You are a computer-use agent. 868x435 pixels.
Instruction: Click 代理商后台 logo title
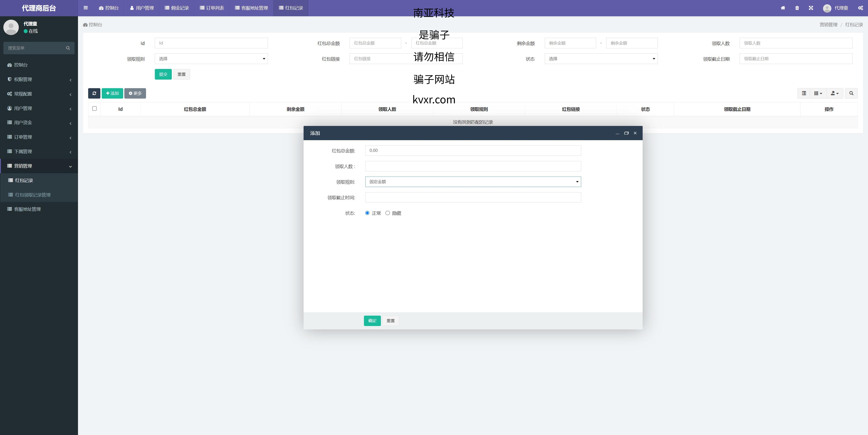click(39, 8)
